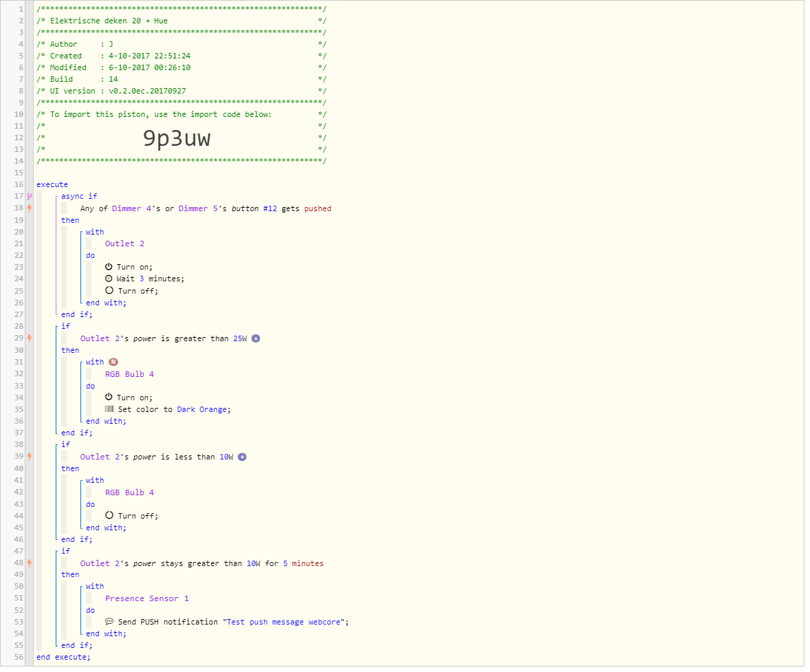Click the lightning bolt beside the greater than 25W condition

tap(30, 338)
